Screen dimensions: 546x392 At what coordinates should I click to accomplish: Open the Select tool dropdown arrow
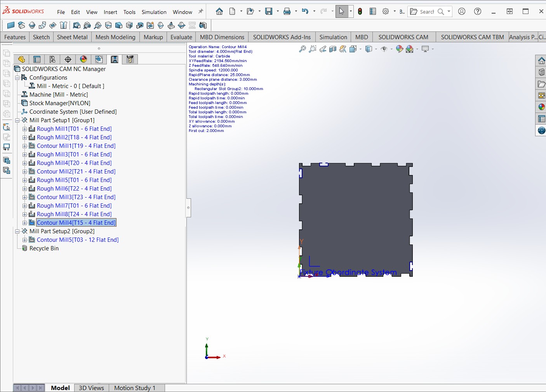351,11
